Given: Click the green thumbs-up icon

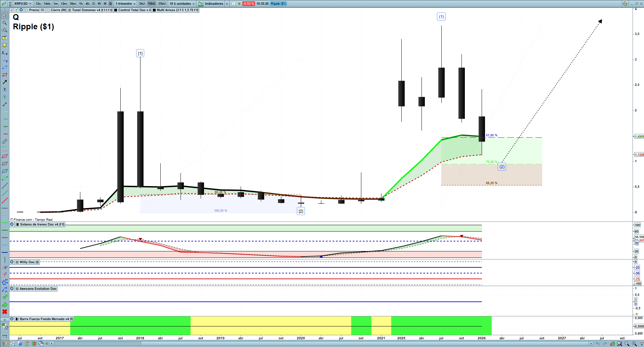Looking at the screenshot, I should click(x=5, y=304).
